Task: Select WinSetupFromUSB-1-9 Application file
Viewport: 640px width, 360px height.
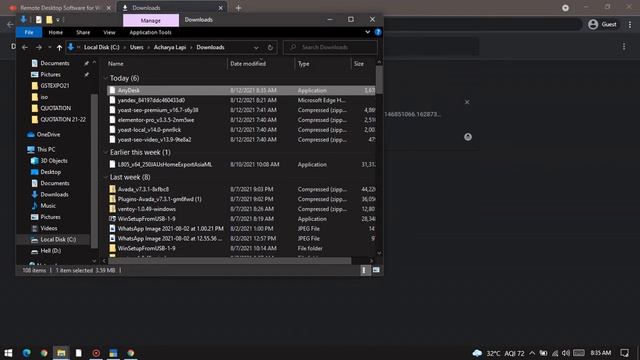Action: pos(241,219)
